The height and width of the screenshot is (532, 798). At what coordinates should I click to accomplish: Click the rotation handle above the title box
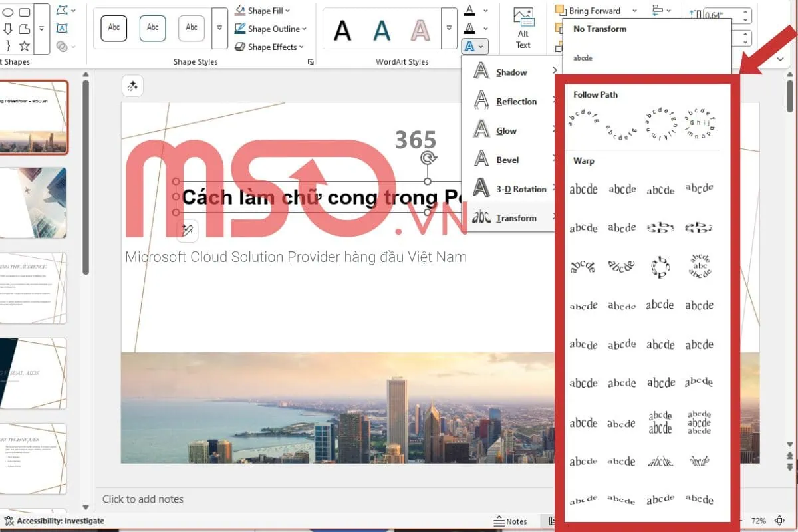pyautogui.click(x=428, y=158)
